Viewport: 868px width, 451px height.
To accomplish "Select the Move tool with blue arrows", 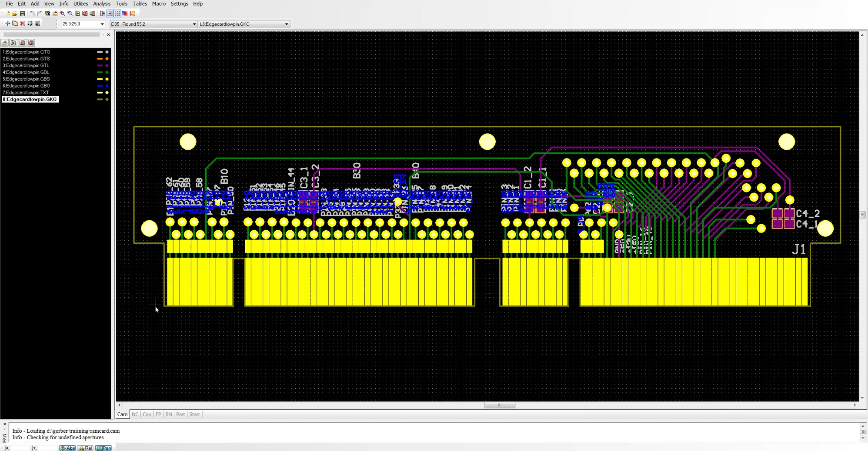I will (7, 24).
